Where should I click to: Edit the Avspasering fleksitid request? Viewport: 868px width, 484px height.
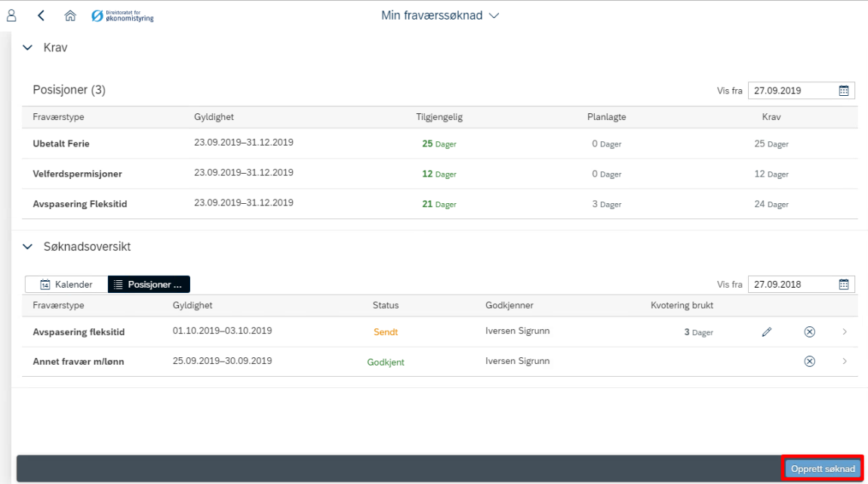767,331
